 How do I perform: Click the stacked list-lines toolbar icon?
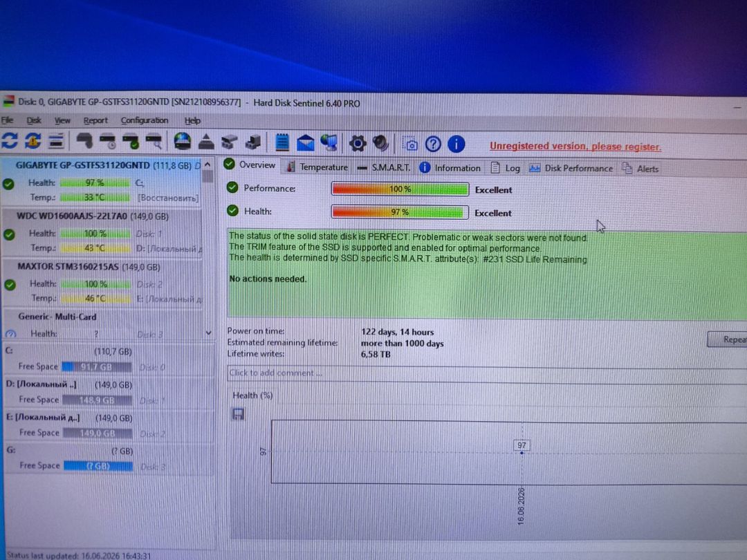point(56,141)
